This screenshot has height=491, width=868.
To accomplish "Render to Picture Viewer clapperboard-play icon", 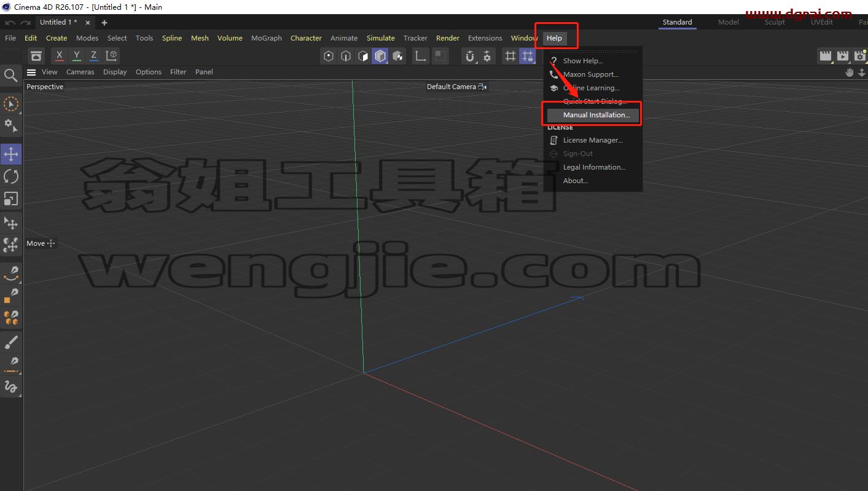I will coord(843,57).
